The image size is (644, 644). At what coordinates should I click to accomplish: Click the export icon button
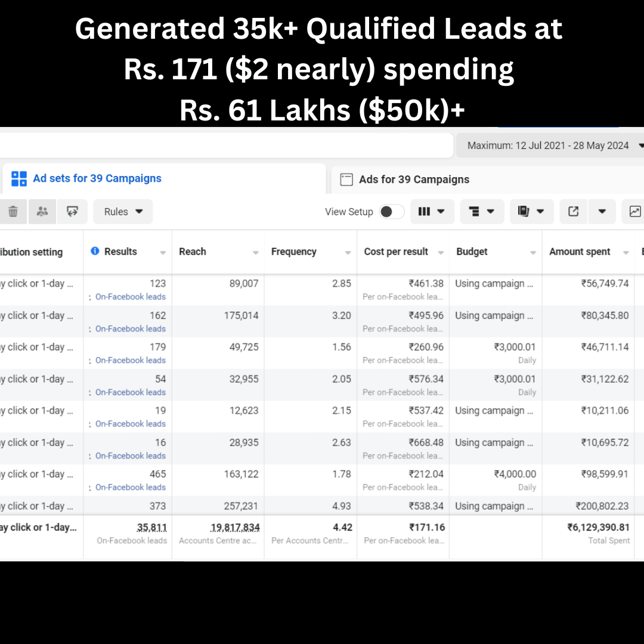coord(574,212)
